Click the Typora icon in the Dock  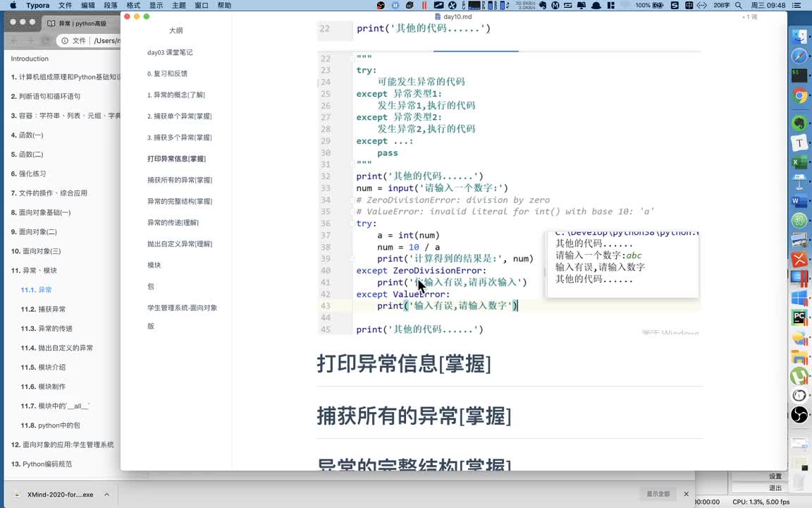point(799,143)
